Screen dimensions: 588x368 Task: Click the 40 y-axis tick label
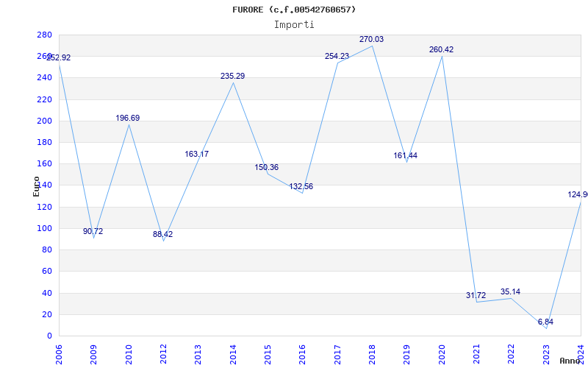pyautogui.click(x=46, y=293)
